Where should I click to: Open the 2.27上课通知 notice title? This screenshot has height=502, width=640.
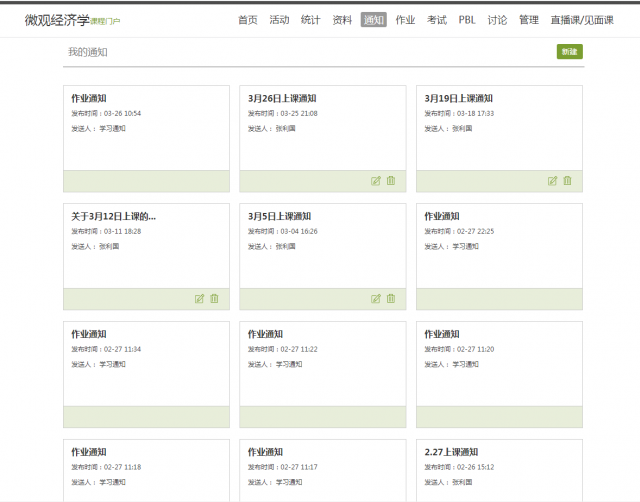coord(451,452)
